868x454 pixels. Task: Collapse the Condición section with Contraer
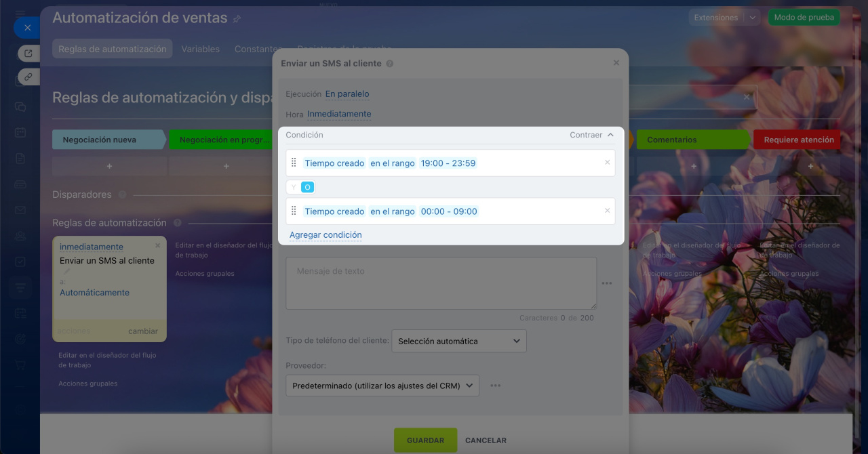[x=591, y=135]
